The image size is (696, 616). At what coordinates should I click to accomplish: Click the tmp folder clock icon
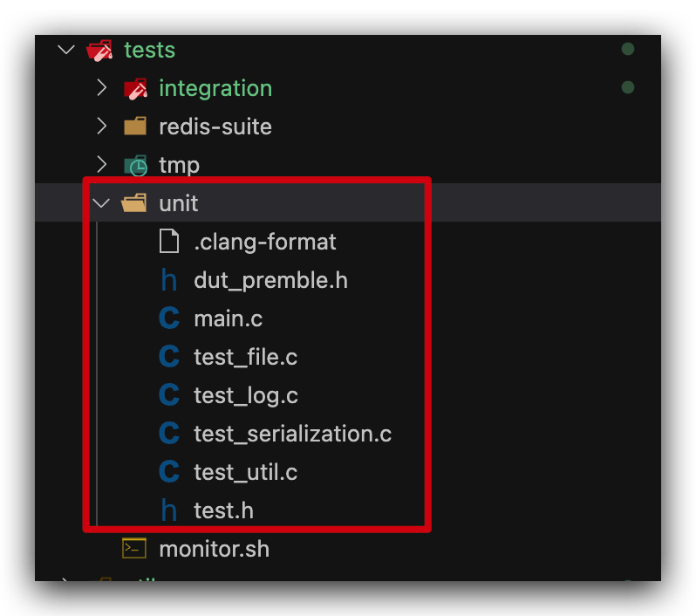click(135, 166)
